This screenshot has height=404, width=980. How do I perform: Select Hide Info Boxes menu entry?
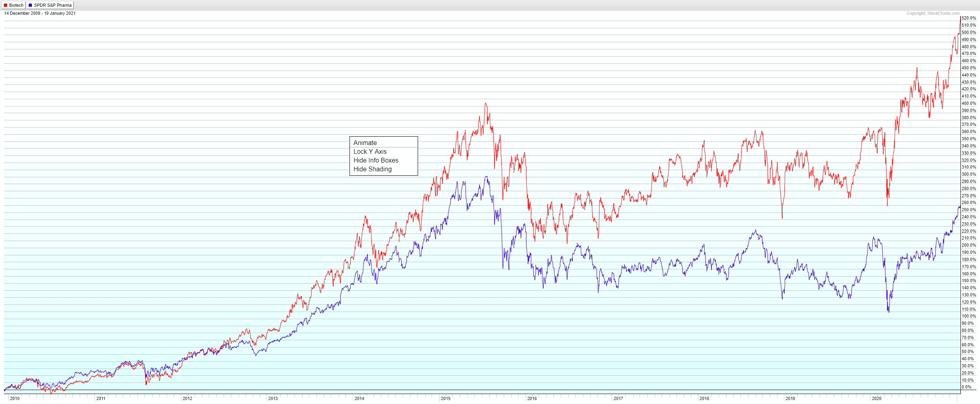[383, 160]
